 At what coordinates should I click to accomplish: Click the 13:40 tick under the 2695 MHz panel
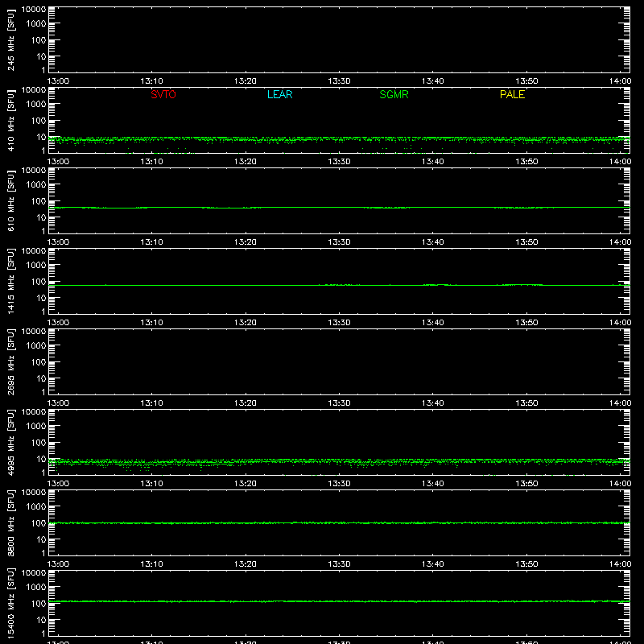tap(433, 403)
